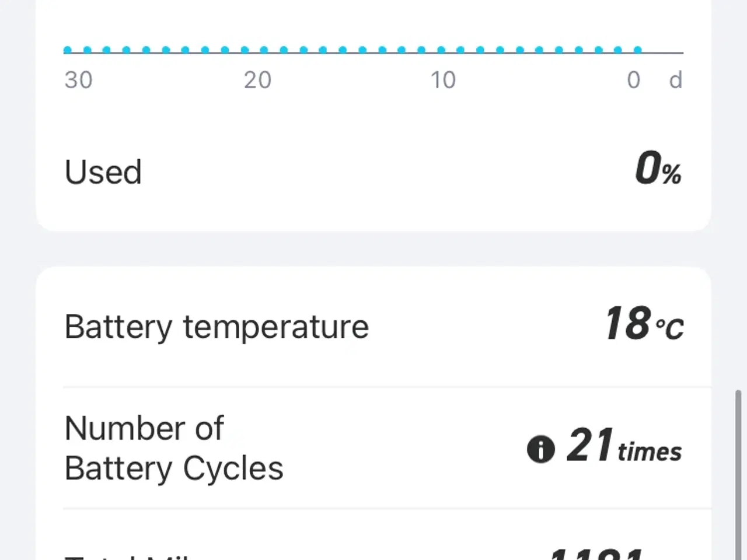
Task: Tap the d unit label on the axis
Action: [675, 80]
